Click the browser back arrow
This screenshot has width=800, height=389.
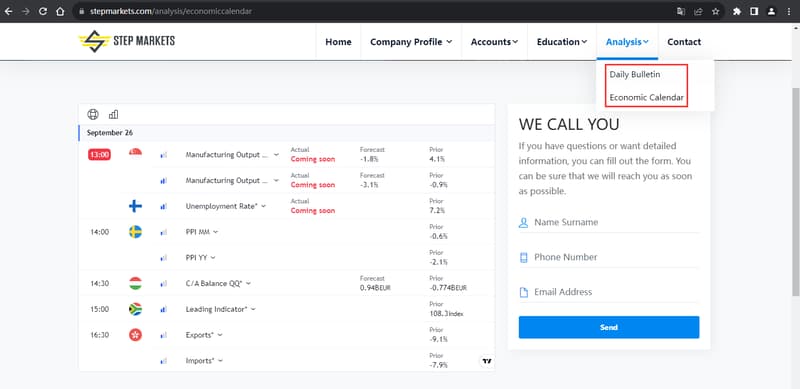(x=8, y=11)
